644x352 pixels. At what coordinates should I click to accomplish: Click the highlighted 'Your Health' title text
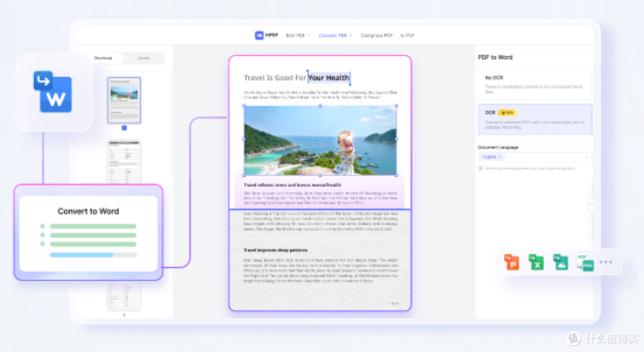point(329,78)
